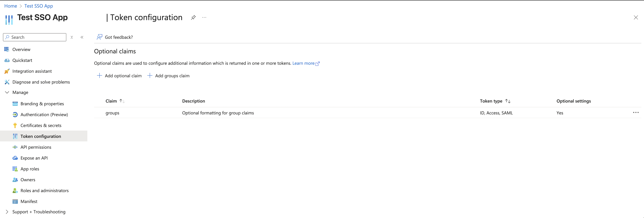644x218 pixels.
Task: Click the Optional settings column header
Action: (x=573, y=101)
